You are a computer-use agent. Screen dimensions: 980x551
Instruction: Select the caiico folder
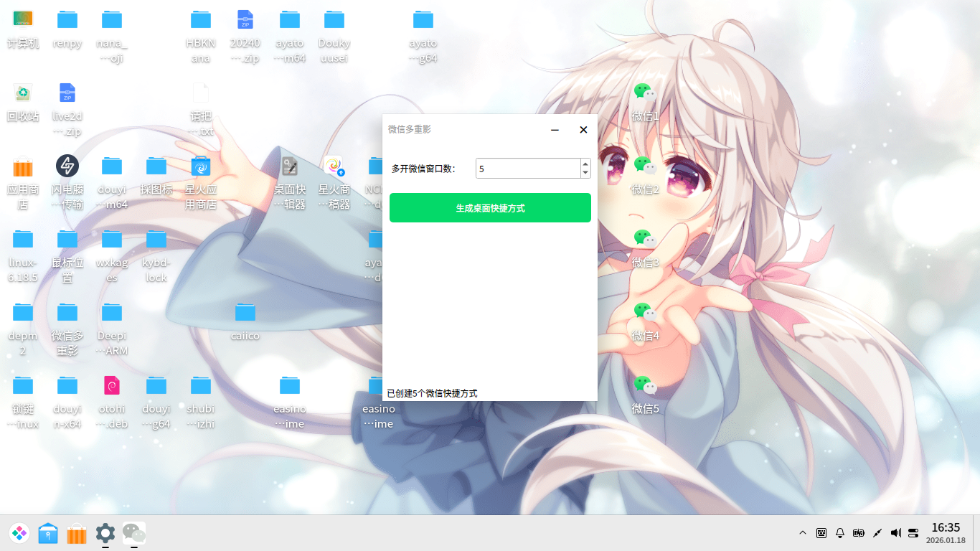[x=245, y=321]
